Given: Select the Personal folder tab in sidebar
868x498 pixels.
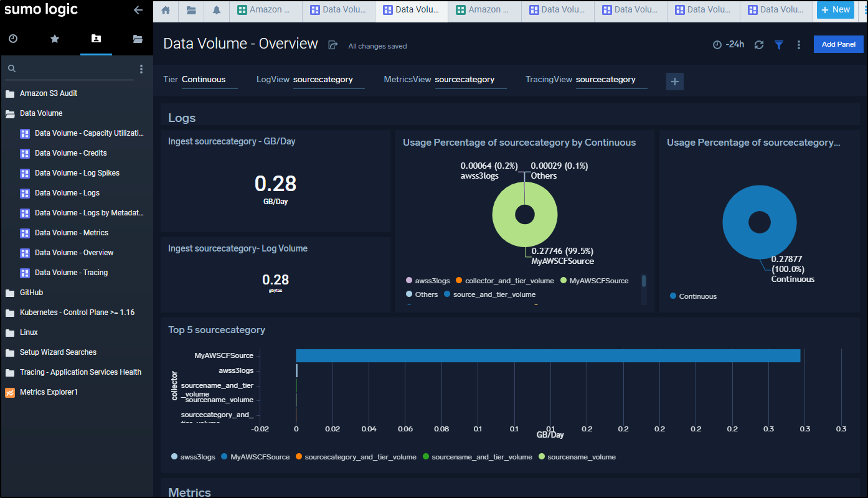Looking at the screenshot, I should [x=96, y=39].
